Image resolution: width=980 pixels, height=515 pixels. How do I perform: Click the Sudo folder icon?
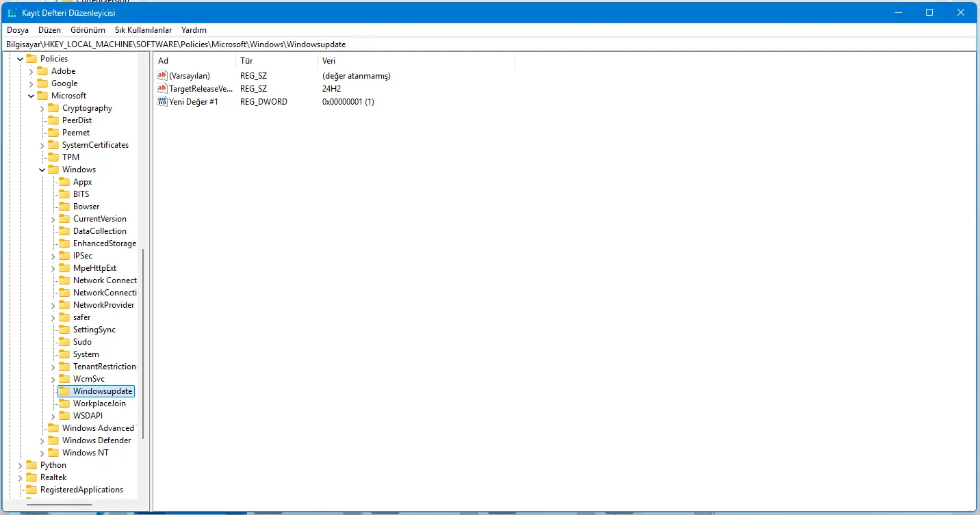click(x=64, y=342)
